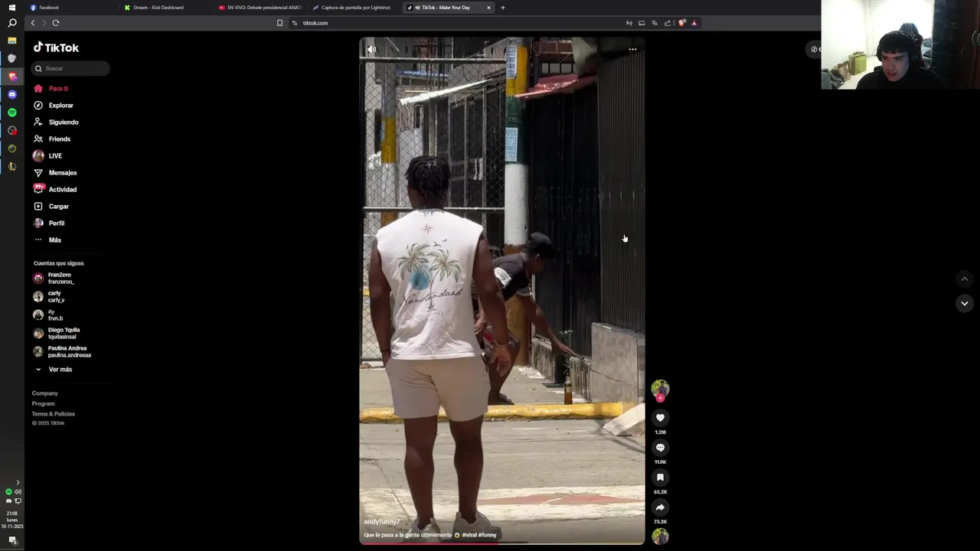Go to next video with down arrow
Image resolution: width=980 pixels, height=551 pixels.
tap(965, 304)
